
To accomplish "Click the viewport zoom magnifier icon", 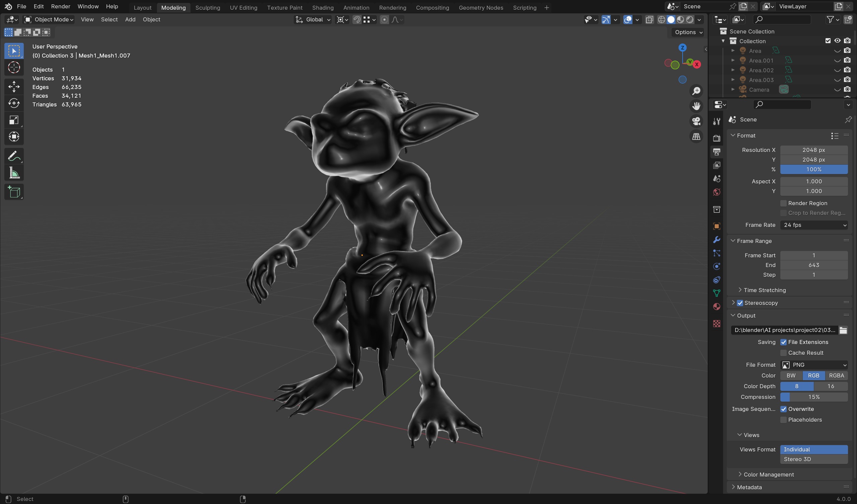I will (x=696, y=91).
